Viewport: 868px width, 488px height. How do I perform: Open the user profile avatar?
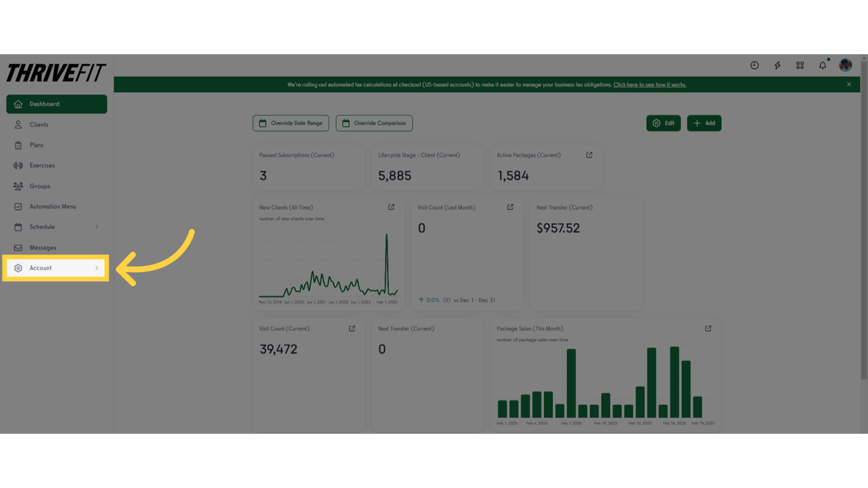point(845,65)
